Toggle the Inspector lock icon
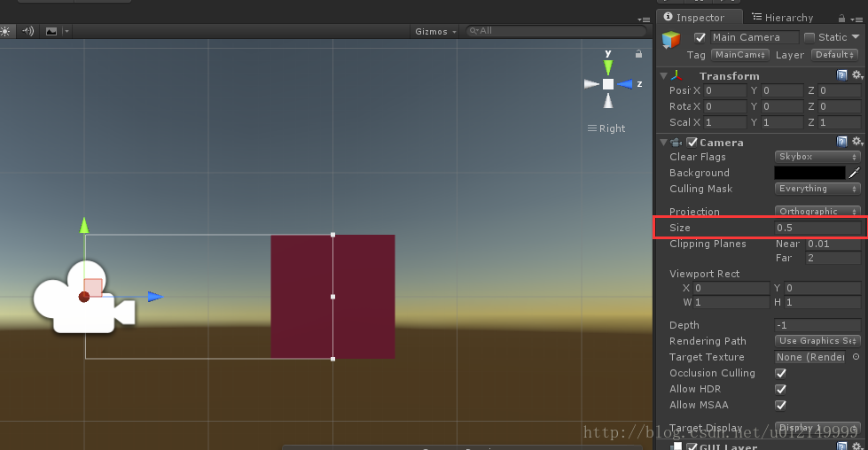868x450 pixels. coord(841,19)
